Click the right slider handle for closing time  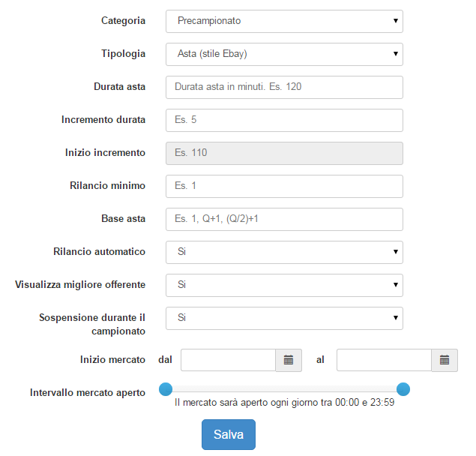point(403,389)
